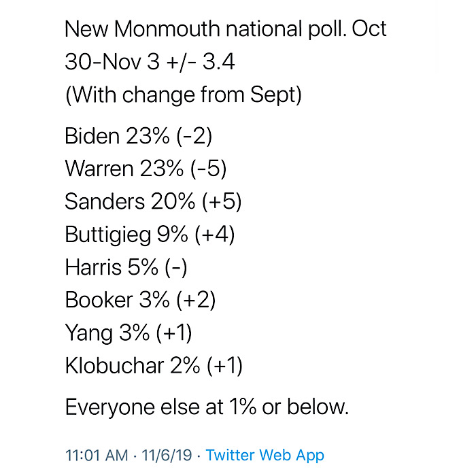Image resolution: width=476 pixels, height=476 pixels.
Task: Click the Klobuchar 2% (+1) line
Action: [x=154, y=366]
